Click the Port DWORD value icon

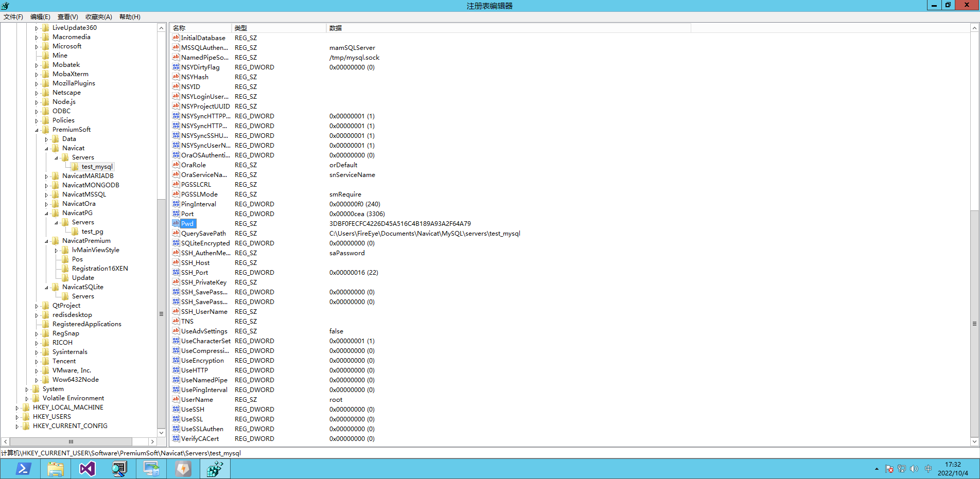click(176, 214)
